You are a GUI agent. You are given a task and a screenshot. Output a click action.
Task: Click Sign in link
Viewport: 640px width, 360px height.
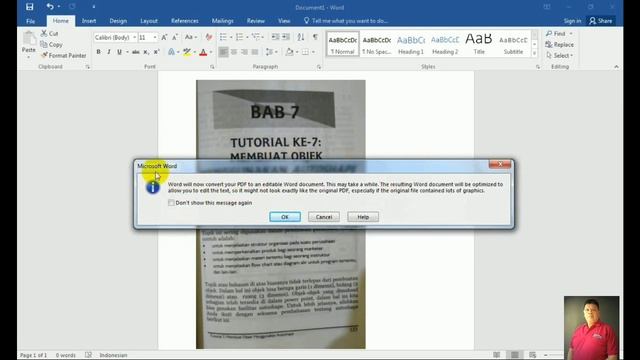pyautogui.click(x=572, y=21)
